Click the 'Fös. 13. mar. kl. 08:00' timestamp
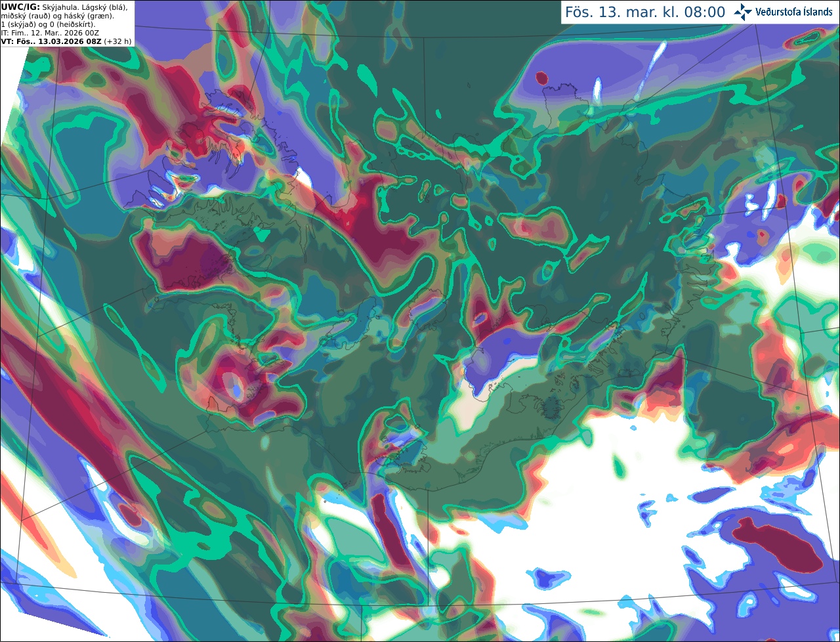The height and width of the screenshot is (642, 840). coord(645,12)
